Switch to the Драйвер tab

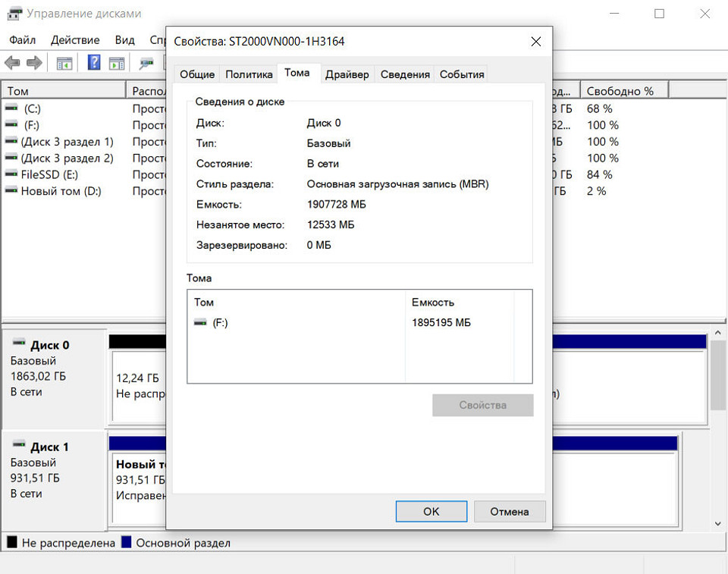point(347,74)
